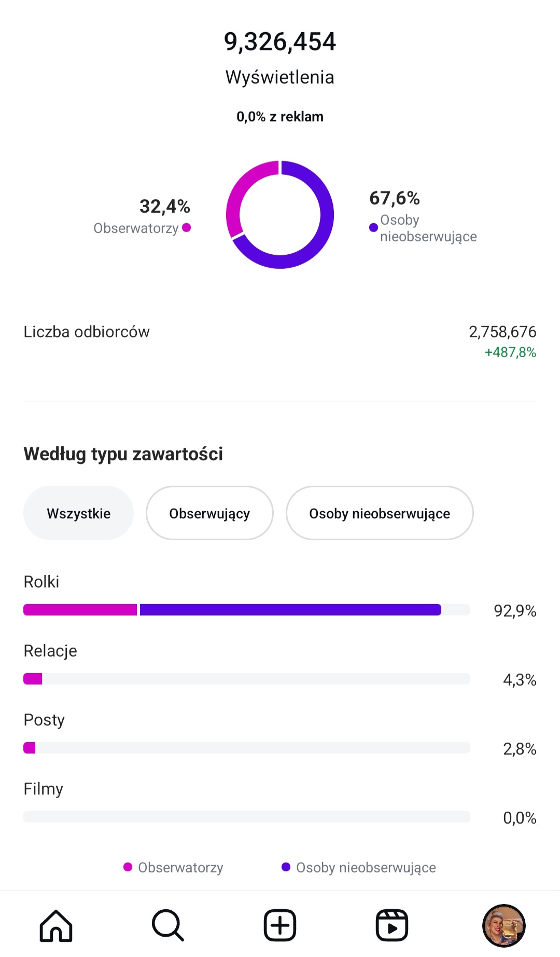Tap the Relacje progress bar
The image size is (560, 957).
pyautogui.click(x=247, y=679)
